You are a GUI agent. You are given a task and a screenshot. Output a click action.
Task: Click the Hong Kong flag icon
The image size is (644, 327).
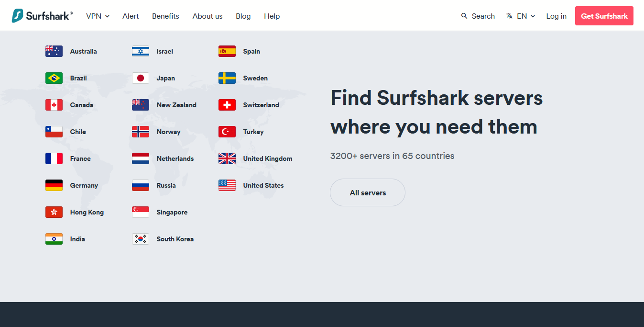[x=54, y=212]
